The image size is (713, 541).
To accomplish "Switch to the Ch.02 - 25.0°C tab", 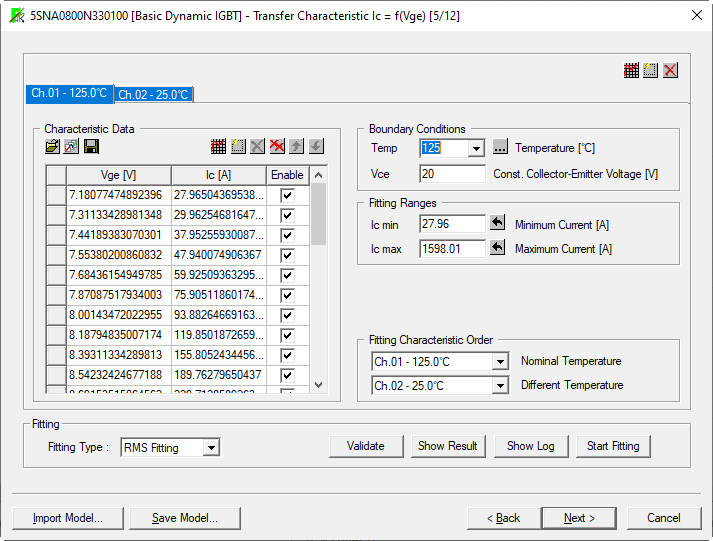I will coord(153,95).
